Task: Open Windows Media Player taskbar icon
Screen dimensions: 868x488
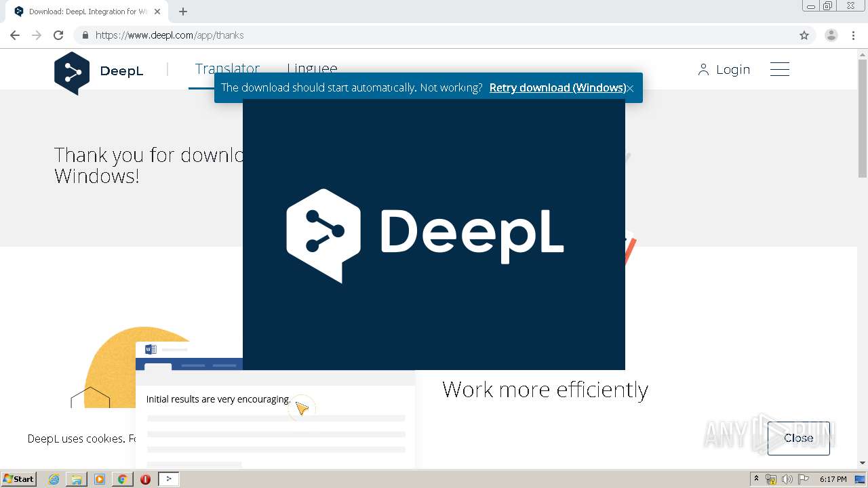Action: pyautogui.click(x=100, y=479)
